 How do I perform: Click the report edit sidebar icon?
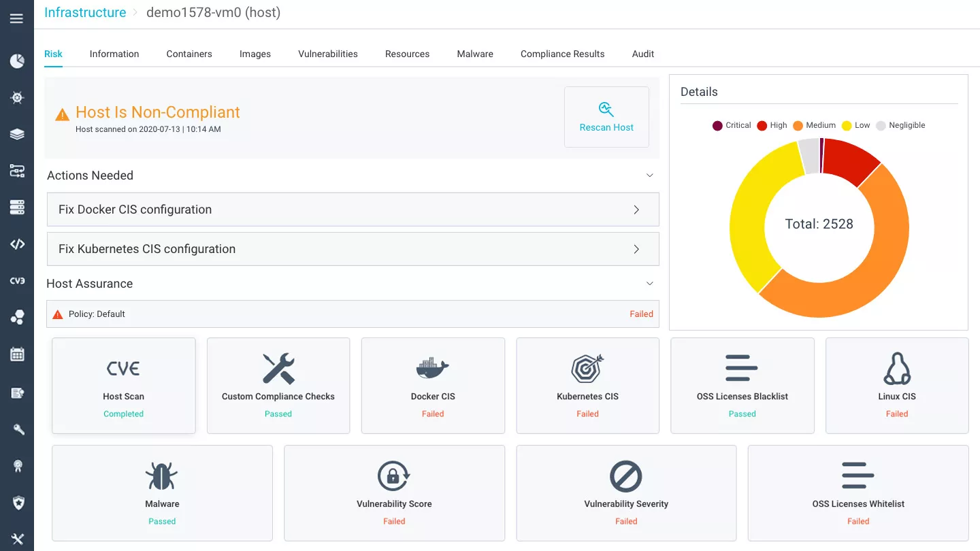[x=17, y=393]
